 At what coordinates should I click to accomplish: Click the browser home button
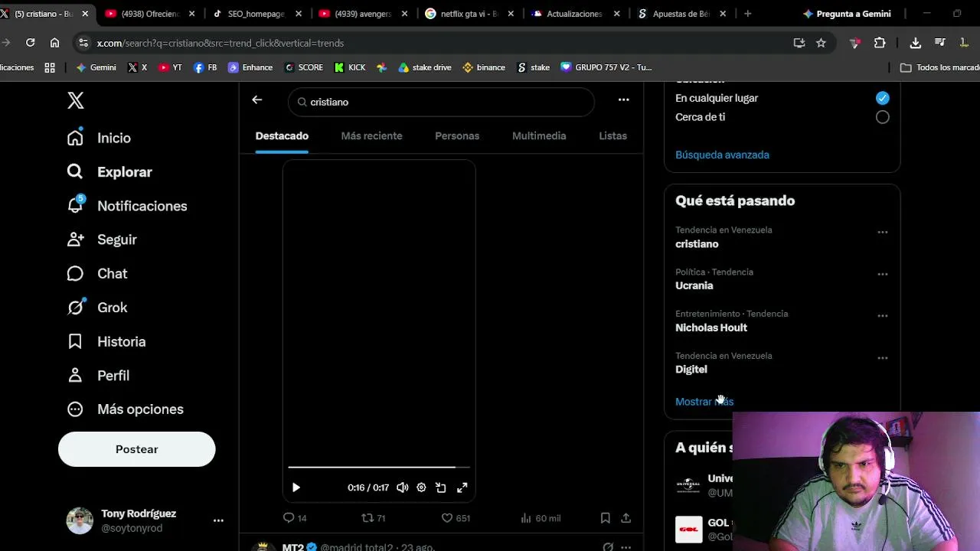click(x=54, y=43)
